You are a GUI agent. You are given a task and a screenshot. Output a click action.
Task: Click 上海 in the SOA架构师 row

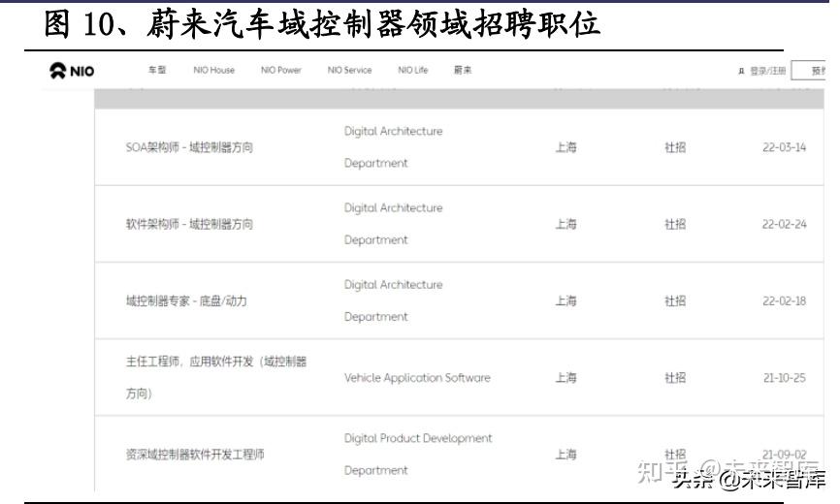(x=565, y=147)
